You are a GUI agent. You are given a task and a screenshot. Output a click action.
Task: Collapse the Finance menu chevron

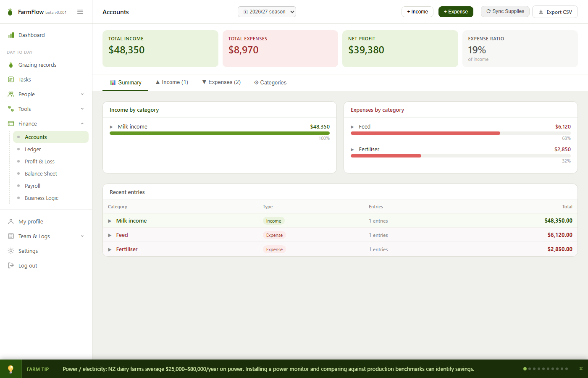[82, 123]
